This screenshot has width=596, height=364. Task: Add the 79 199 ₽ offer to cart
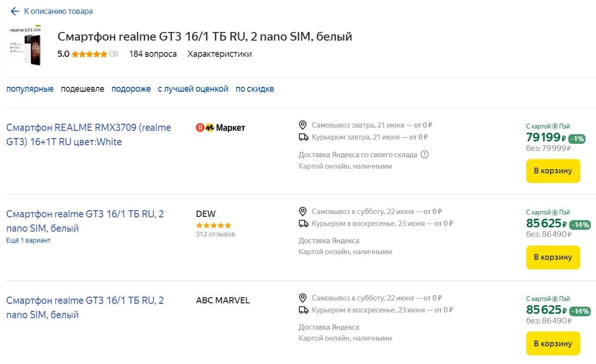[x=553, y=171]
